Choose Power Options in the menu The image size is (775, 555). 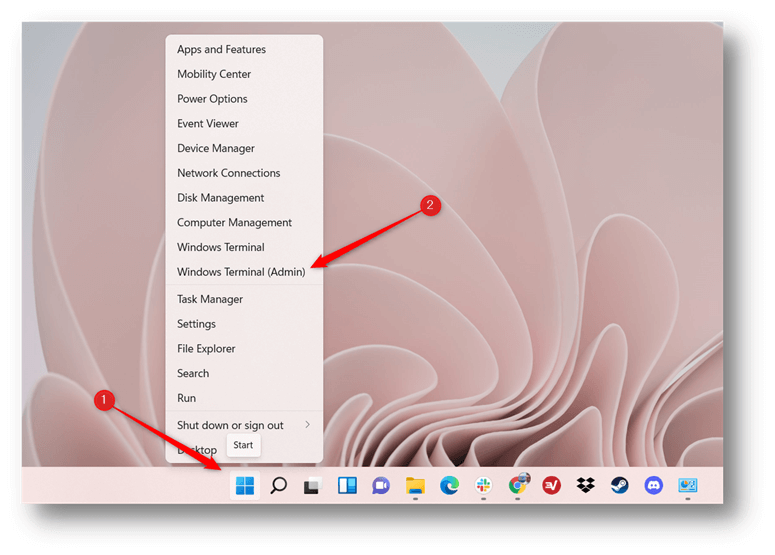pyautogui.click(x=244, y=99)
